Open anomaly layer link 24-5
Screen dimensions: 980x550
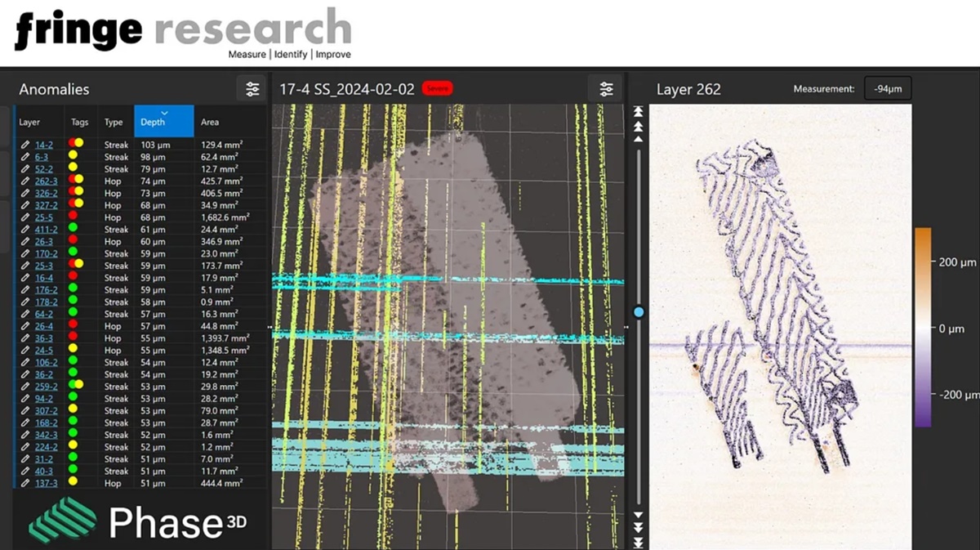(44, 351)
